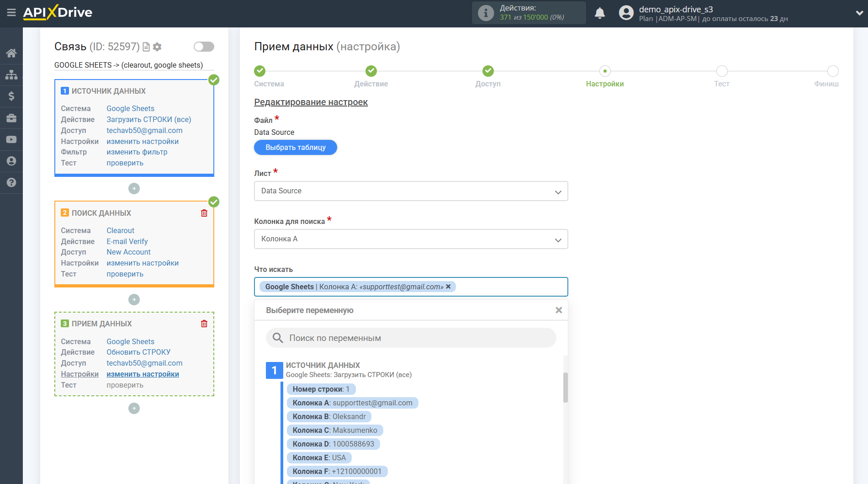This screenshot has width=868, height=484.
Task: Delete the Поиск данных block via trash icon
Action: tap(204, 213)
